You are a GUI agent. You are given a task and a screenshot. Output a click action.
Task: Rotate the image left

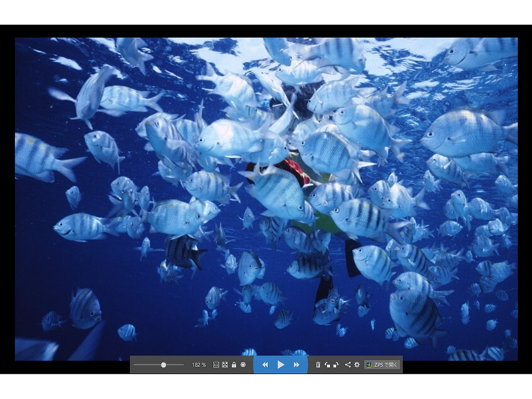click(327, 364)
